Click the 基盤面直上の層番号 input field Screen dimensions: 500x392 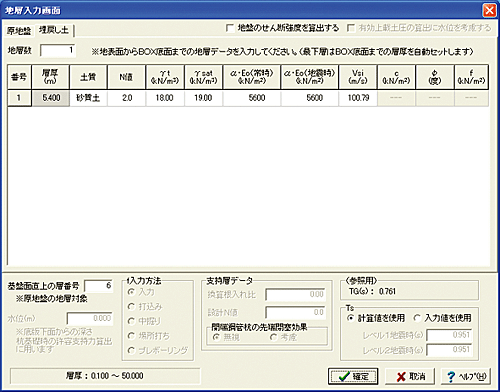tap(99, 286)
